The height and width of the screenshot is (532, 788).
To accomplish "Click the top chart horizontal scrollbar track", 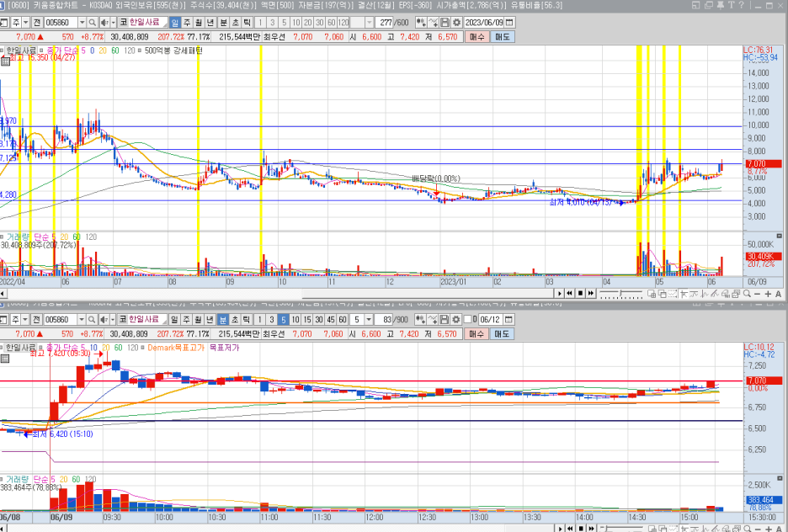I will coord(279,294).
